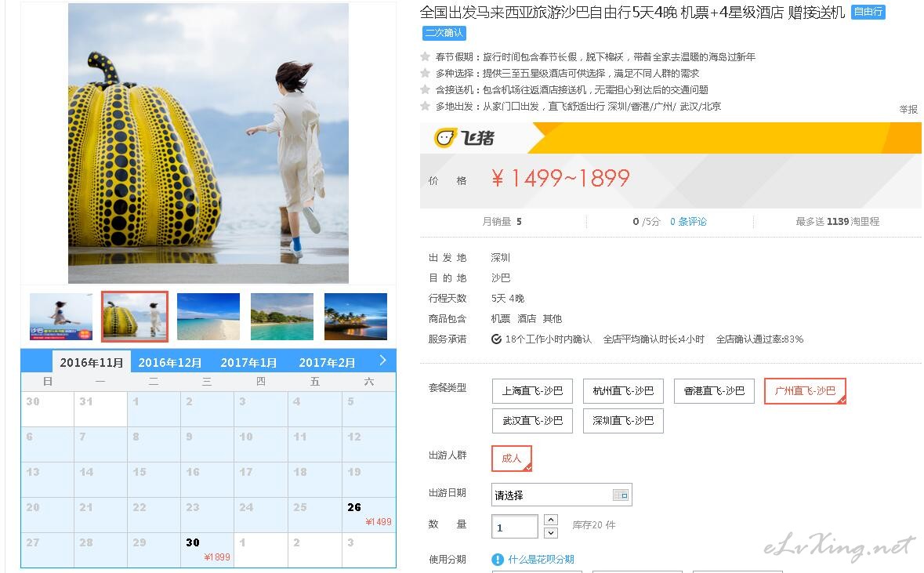The image size is (924, 573).
Task: Choose the 深圳直飞-沙巴 package option
Action: click(623, 421)
